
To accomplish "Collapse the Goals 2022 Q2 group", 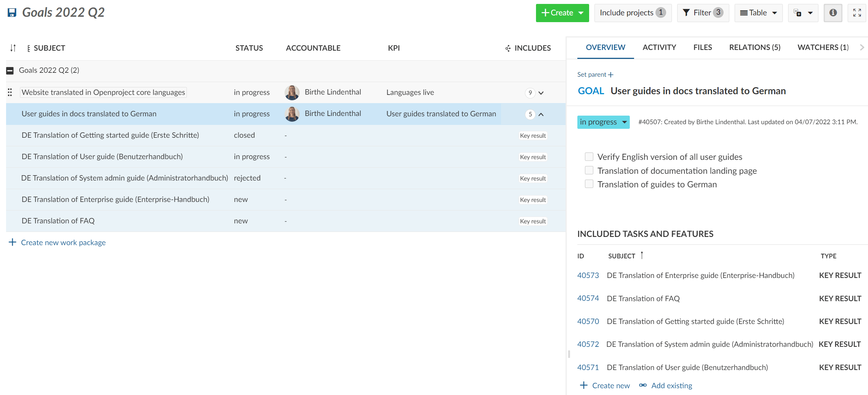I will click(x=10, y=71).
